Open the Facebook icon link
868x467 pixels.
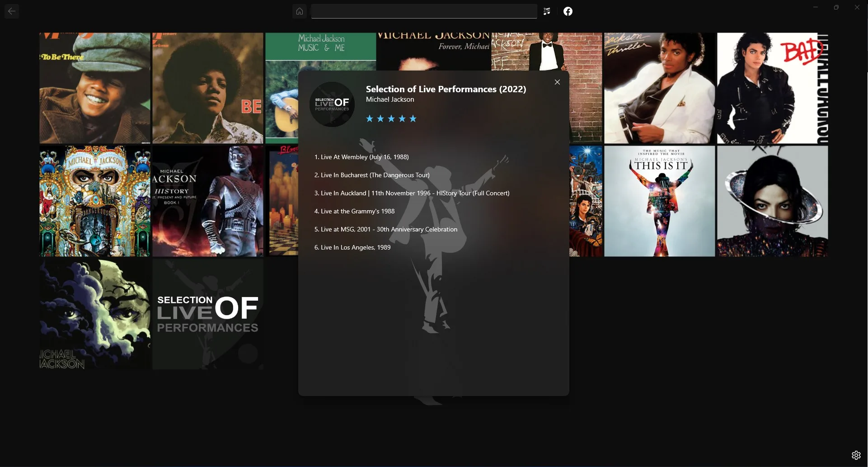568,11
